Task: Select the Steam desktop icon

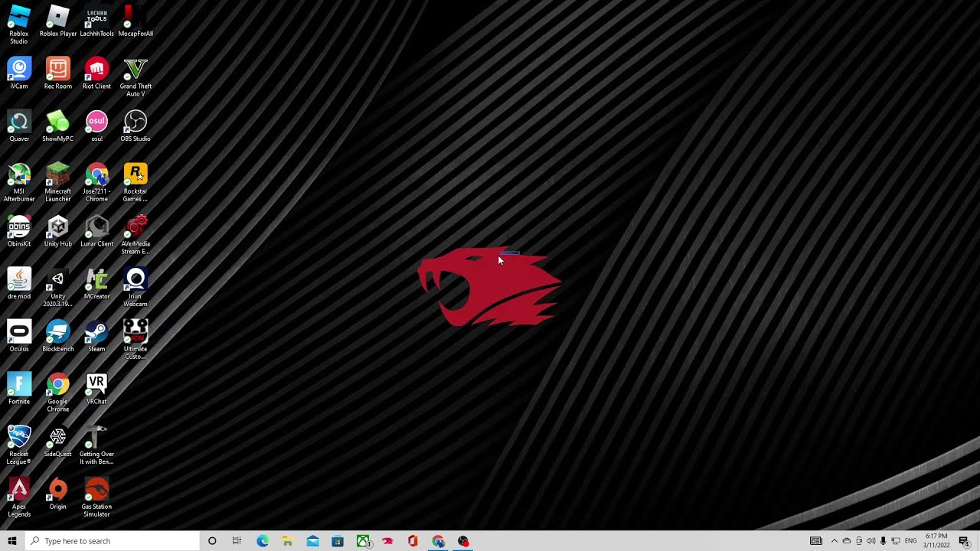Action: click(96, 337)
